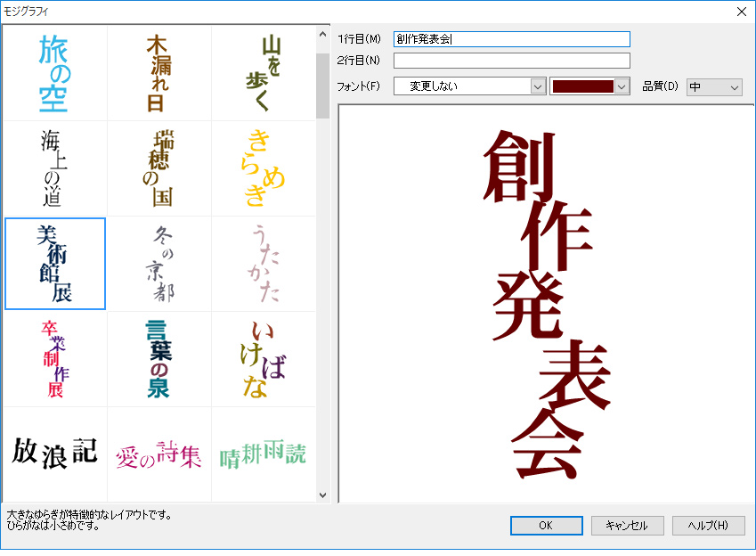Pick the 山を歩く green layout thumbnail
The image size is (756, 556).
pyautogui.click(x=262, y=74)
